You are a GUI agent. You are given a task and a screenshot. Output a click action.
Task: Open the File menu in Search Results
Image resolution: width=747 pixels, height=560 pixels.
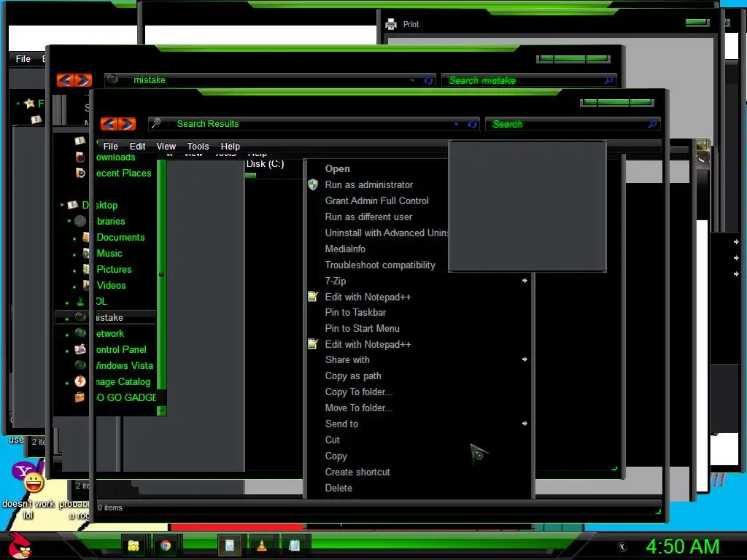pos(111,146)
